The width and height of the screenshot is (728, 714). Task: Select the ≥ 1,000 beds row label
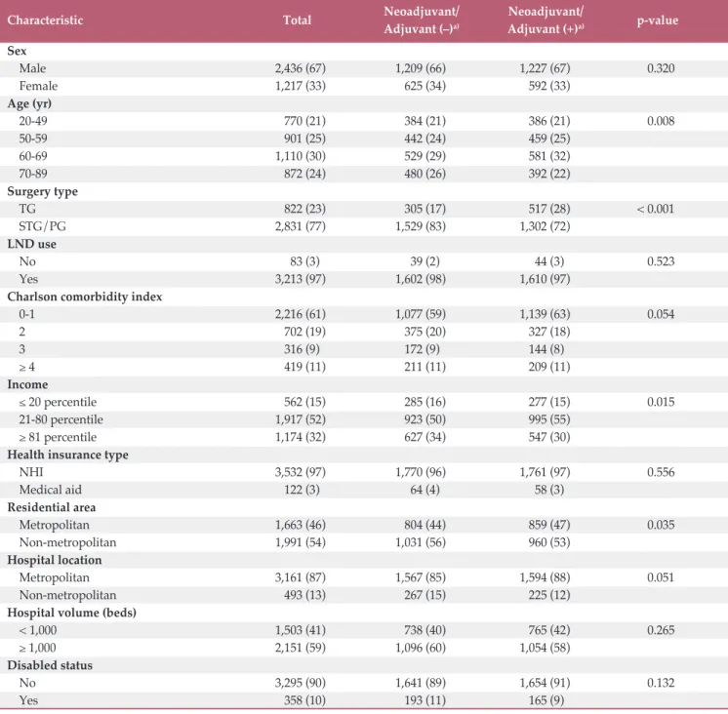pyautogui.click(x=38, y=648)
